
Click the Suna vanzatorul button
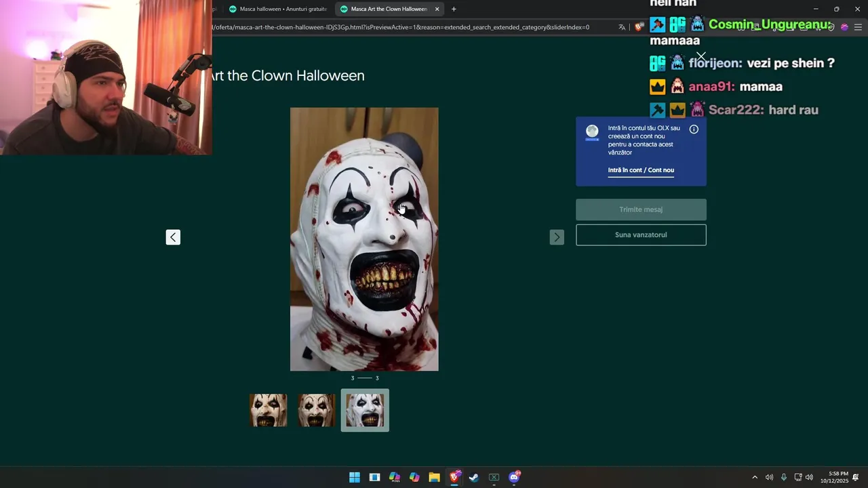pos(641,235)
